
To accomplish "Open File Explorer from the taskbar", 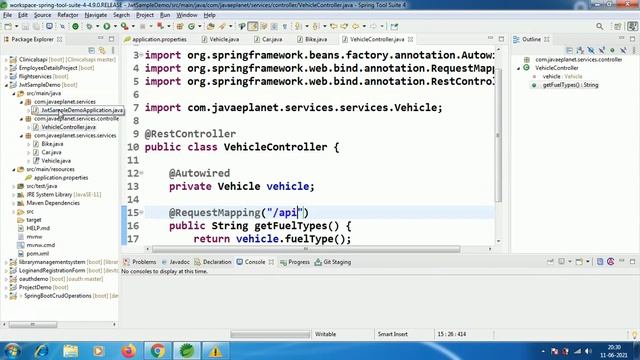I will 70,351.
